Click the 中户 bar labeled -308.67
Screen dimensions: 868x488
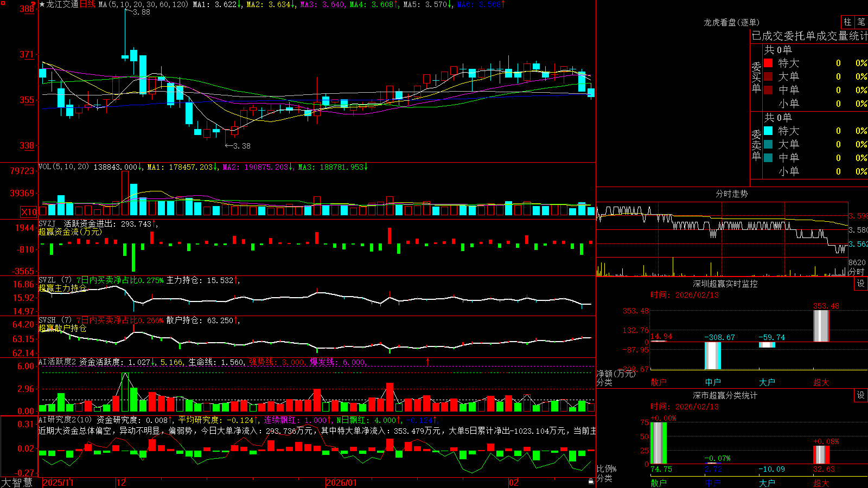point(713,356)
